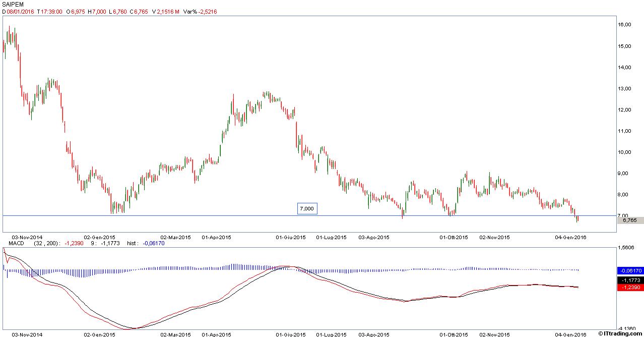This screenshot has height=337, width=644.
Task: Click the blue -0,06170 histogram value box
Action: click(x=630, y=270)
